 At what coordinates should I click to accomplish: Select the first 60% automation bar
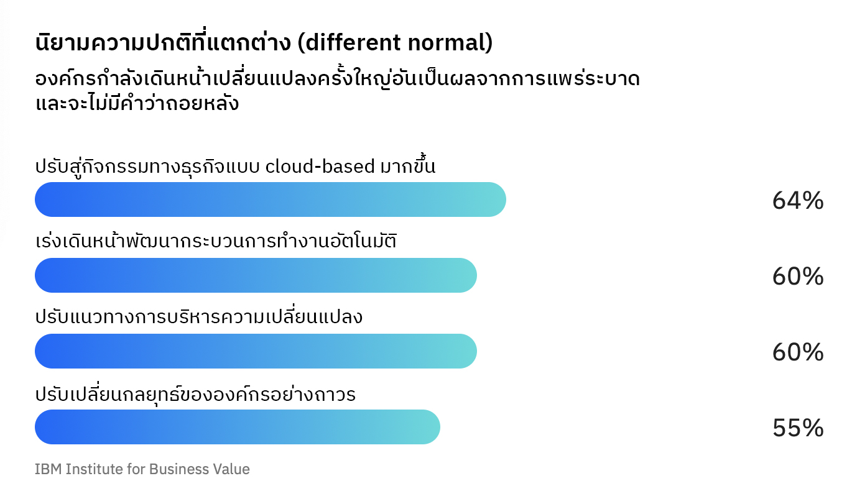(x=256, y=275)
